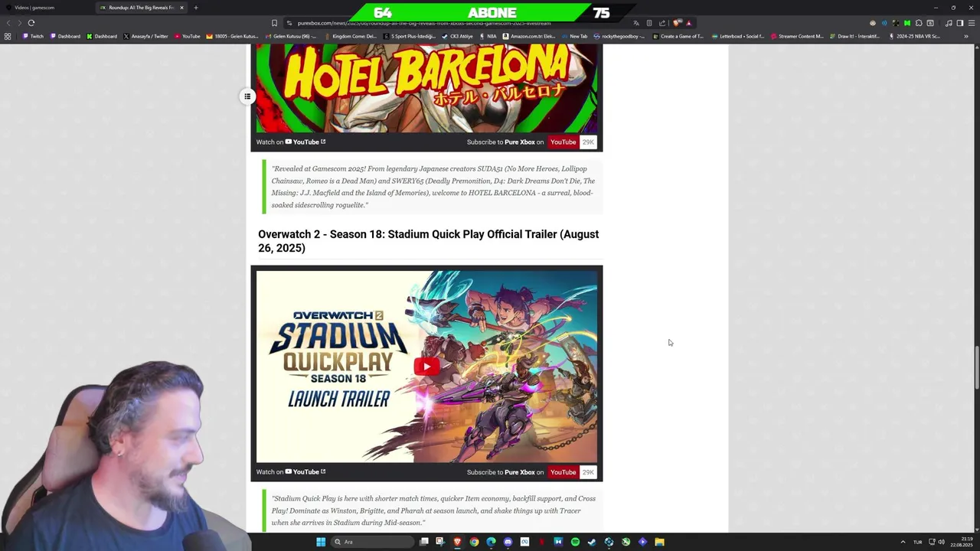
Task: Open the Letterboxd bookmark
Action: [739, 36]
